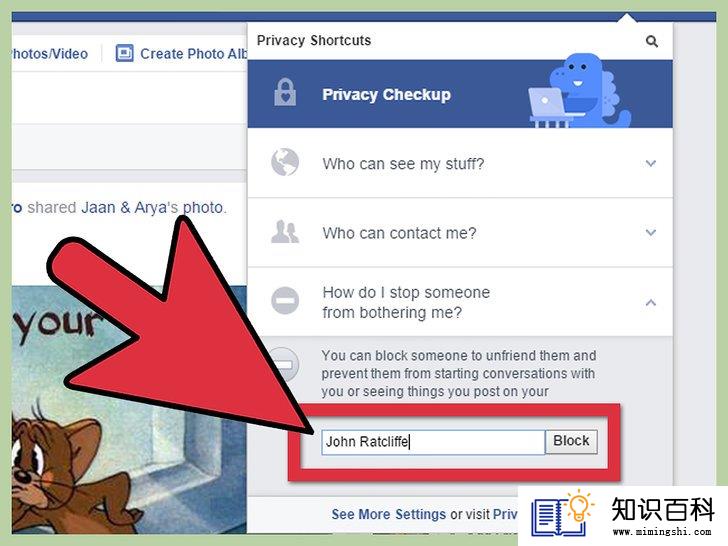Viewport: 728px width, 546px height.
Task: Select 'Who can contact me?' item
Action: coord(460,233)
